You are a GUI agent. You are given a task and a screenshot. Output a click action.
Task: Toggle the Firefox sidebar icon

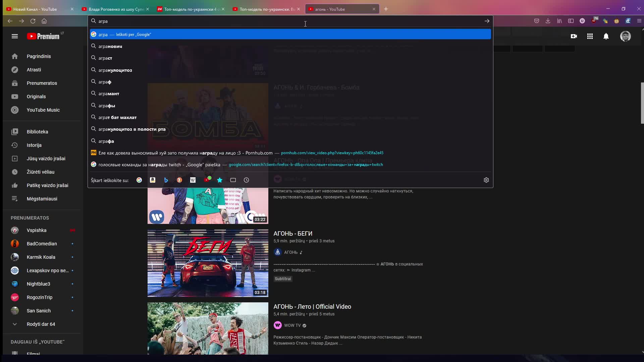coord(571,21)
